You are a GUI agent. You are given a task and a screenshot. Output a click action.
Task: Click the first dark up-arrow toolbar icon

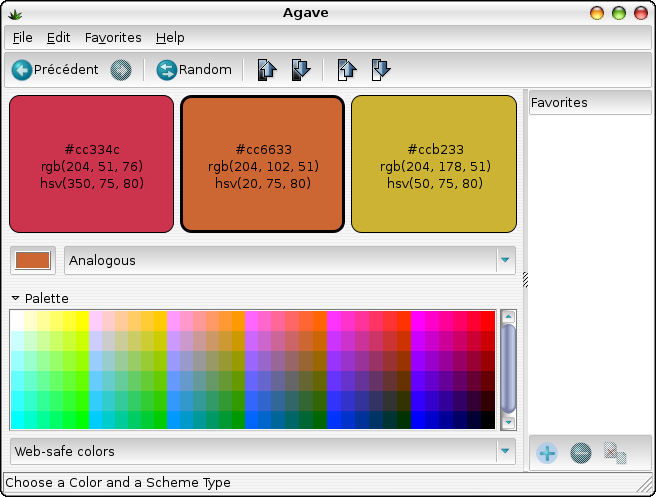[267, 70]
